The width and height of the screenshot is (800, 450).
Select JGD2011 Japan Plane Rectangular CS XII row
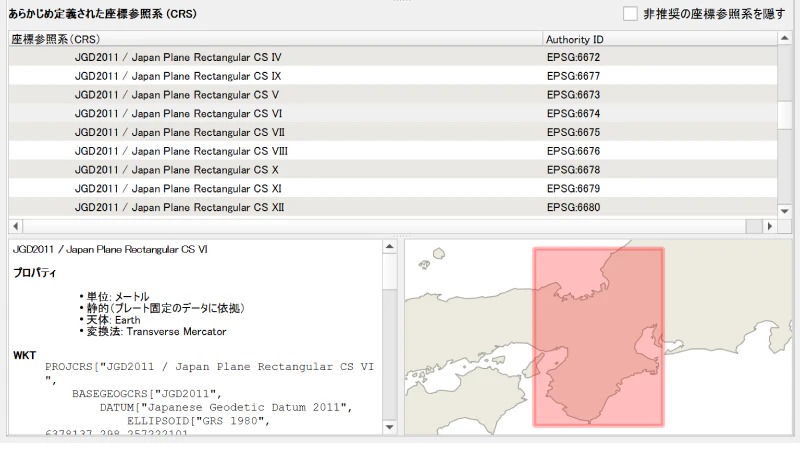pyautogui.click(x=179, y=208)
